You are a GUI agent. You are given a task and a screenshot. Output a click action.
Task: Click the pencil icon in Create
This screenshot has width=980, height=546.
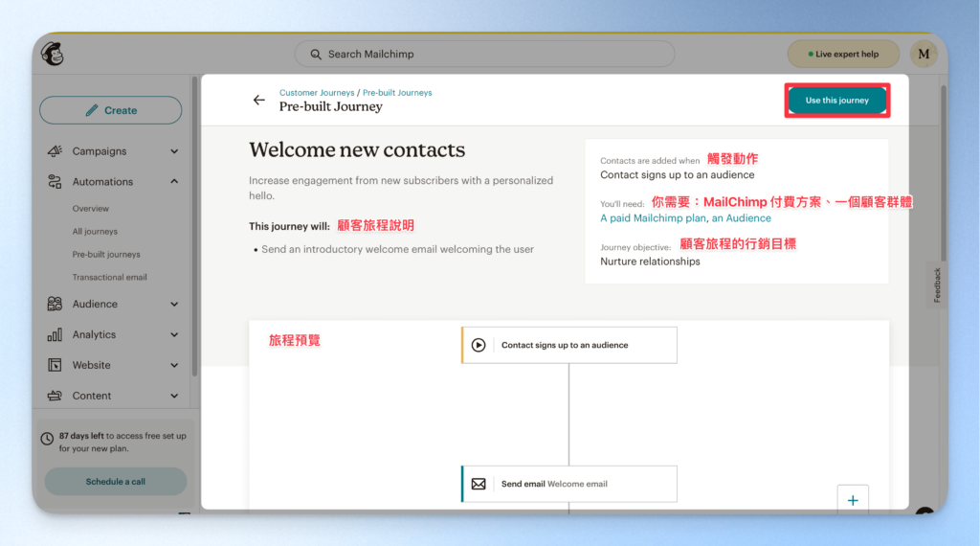click(x=92, y=110)
